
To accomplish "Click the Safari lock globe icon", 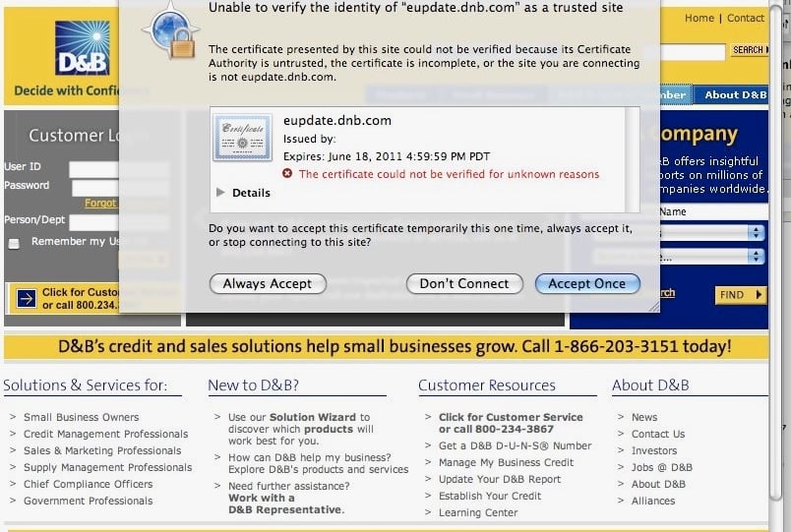I will tap(171, 32).
